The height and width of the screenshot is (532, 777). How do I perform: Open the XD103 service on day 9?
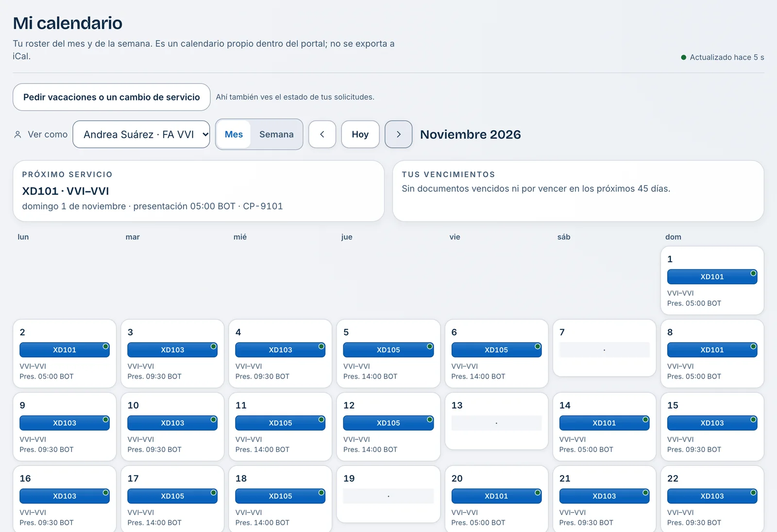tap(65, 423)
